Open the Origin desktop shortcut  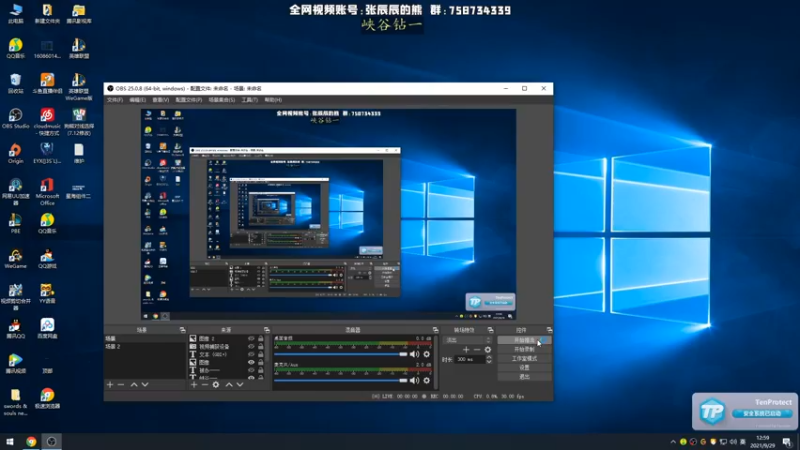click(15, 153)
